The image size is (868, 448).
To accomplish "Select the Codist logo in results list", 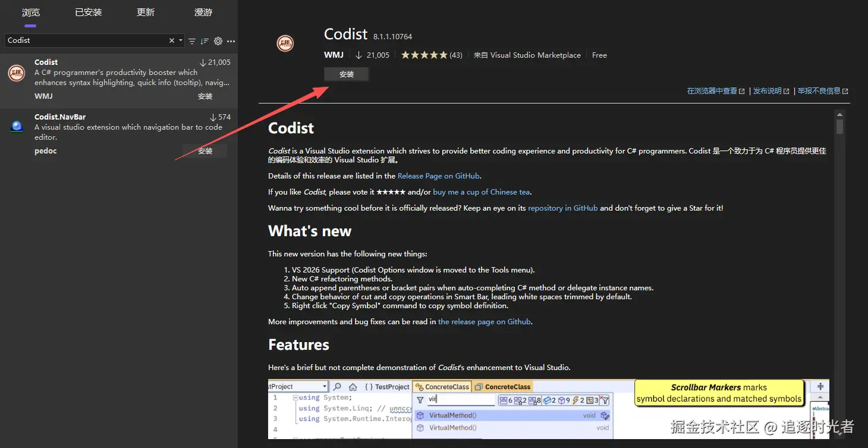I will (x=17, y=73).
